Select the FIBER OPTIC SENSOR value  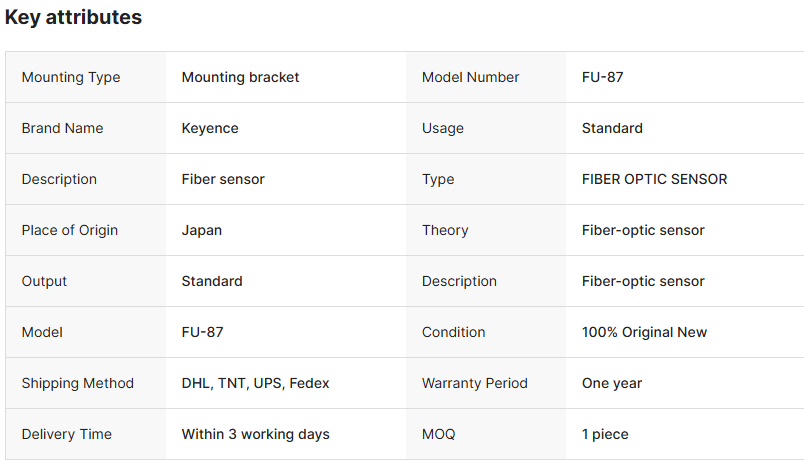click(654, 179)
